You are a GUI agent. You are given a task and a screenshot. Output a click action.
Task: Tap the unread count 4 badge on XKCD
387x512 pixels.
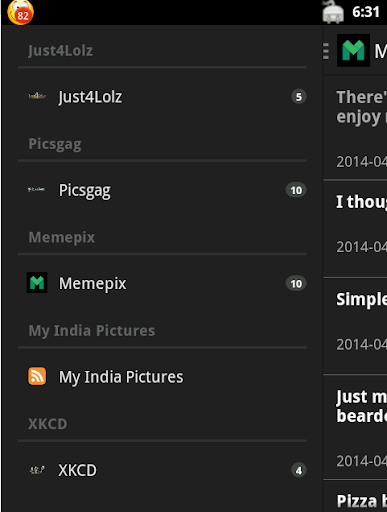pos(299,470)
